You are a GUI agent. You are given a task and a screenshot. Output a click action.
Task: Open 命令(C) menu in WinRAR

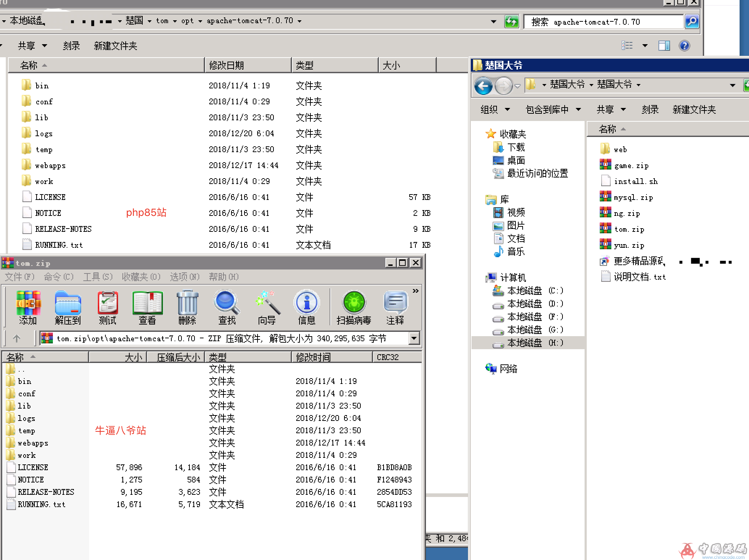(x=59, y=277)
